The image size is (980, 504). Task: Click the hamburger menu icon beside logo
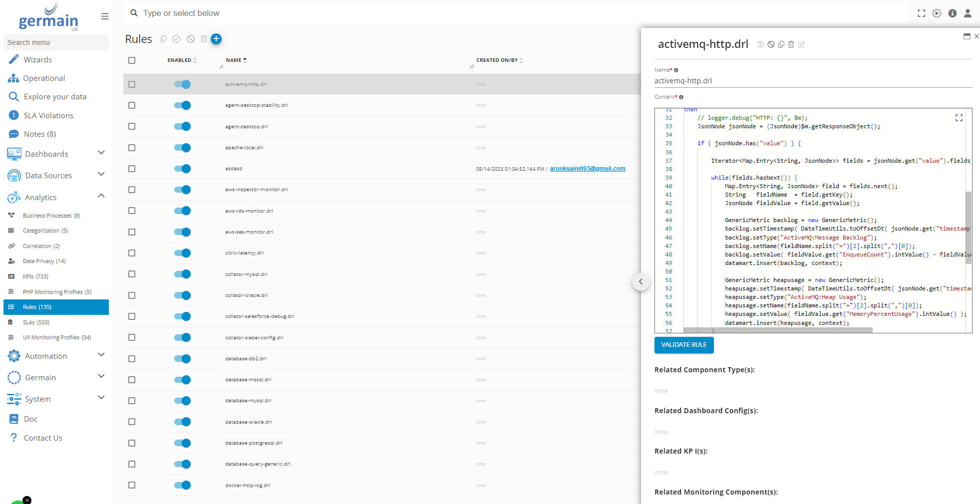point(105,16)
